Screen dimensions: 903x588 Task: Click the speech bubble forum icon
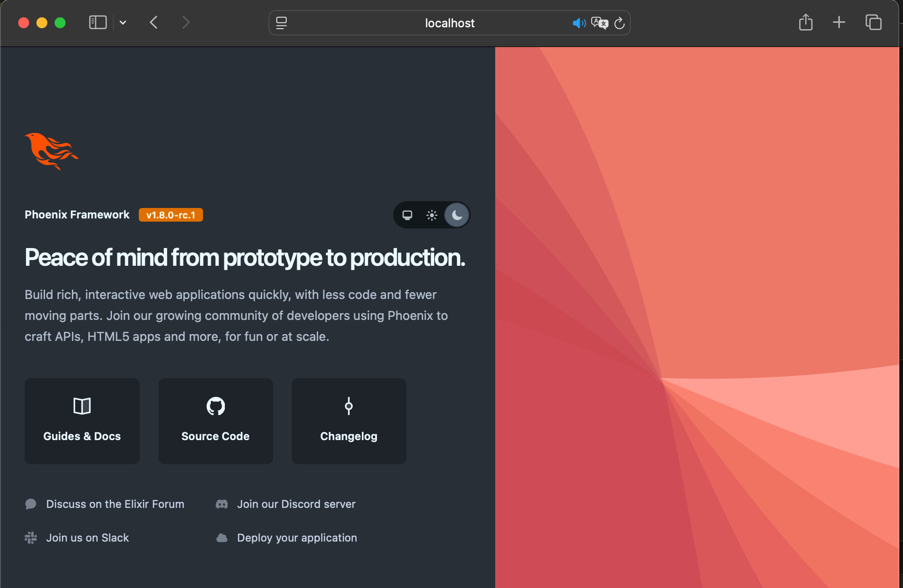point(31,504)
